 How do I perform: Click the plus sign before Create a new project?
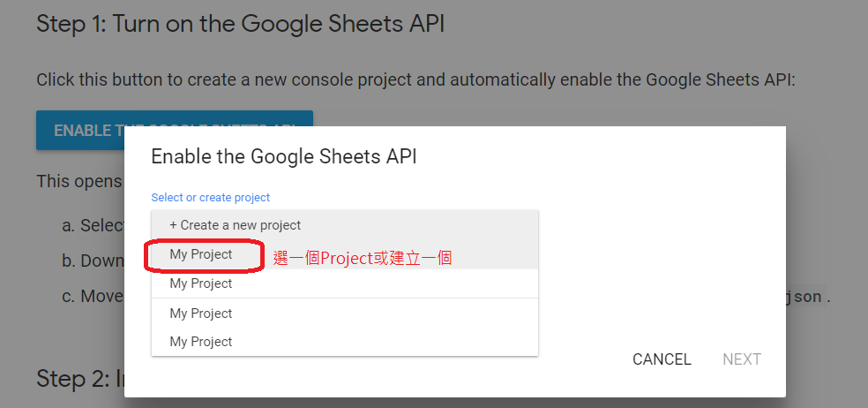(x=173, y=225)
